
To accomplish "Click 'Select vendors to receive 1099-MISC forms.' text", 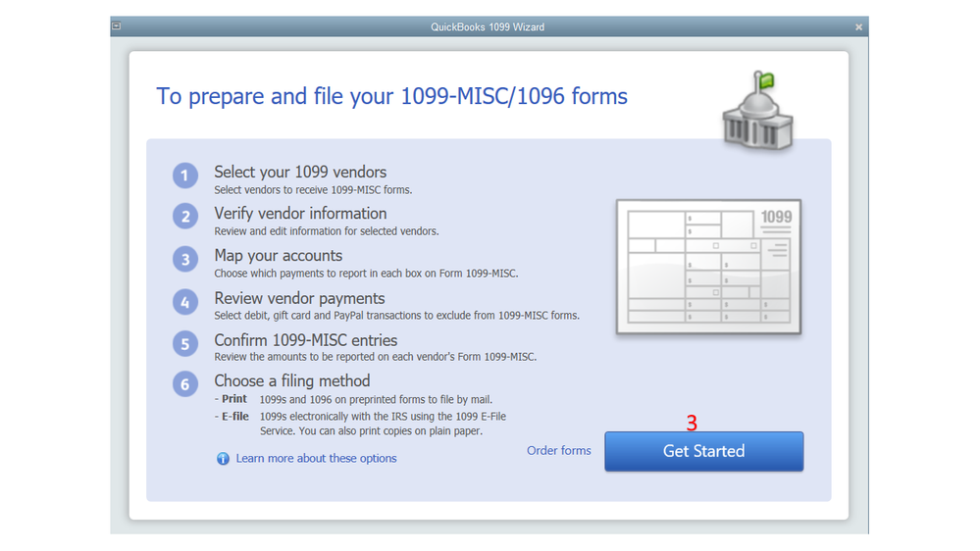I will point(313,190).
